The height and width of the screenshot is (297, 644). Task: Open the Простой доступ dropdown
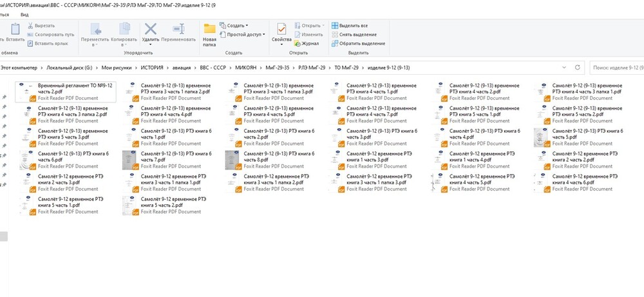click(x=242, y=35)
